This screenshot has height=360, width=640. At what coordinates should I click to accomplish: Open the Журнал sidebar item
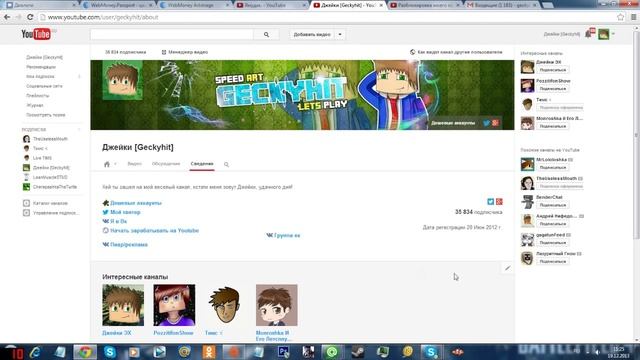pos(35,105)
